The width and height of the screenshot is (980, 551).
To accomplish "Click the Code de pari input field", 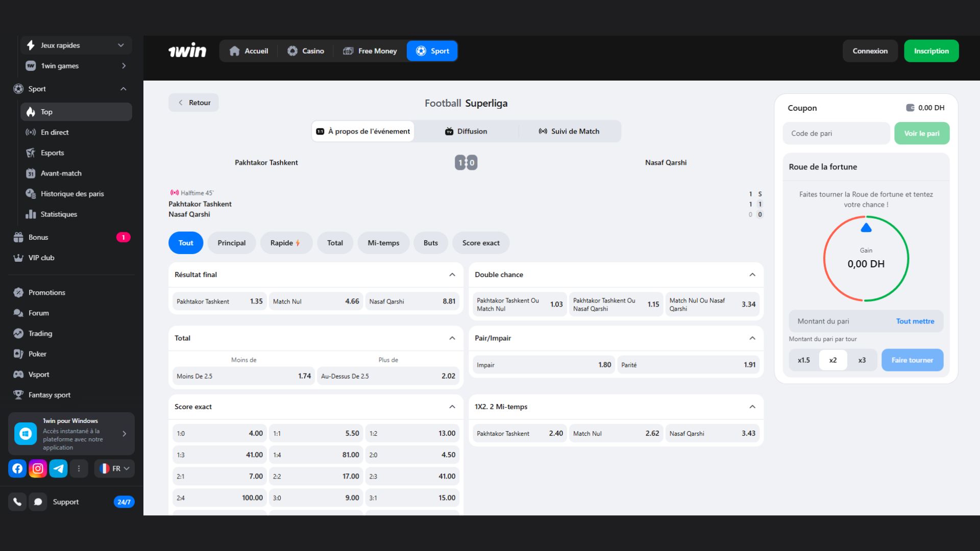I will tap(836, 133).
